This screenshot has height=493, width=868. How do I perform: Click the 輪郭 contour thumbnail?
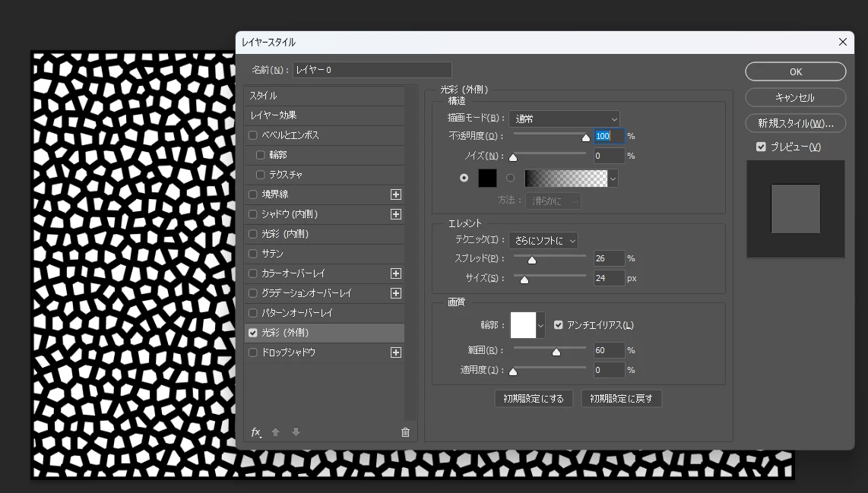[523, 325]
